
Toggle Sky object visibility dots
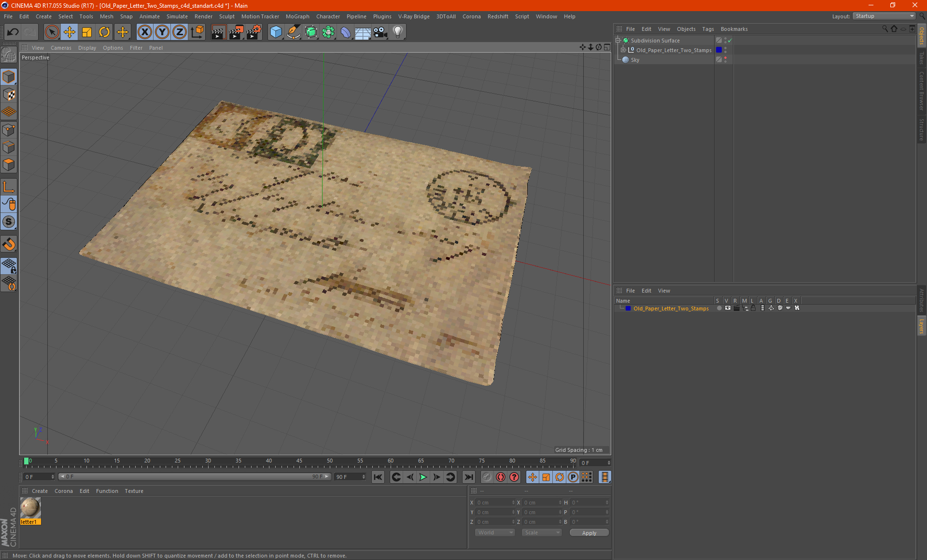[x=725, y=59]
